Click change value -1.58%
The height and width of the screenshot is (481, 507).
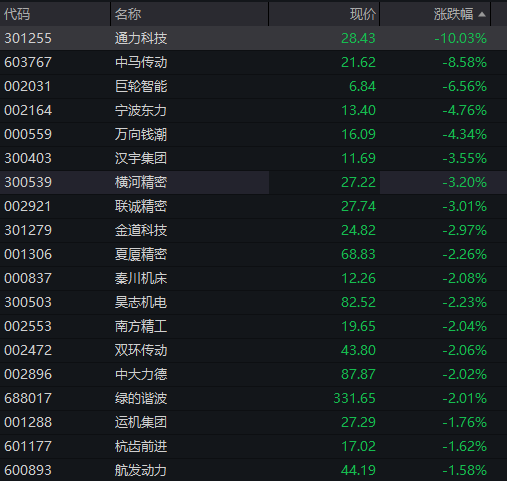tap(465, 470)
